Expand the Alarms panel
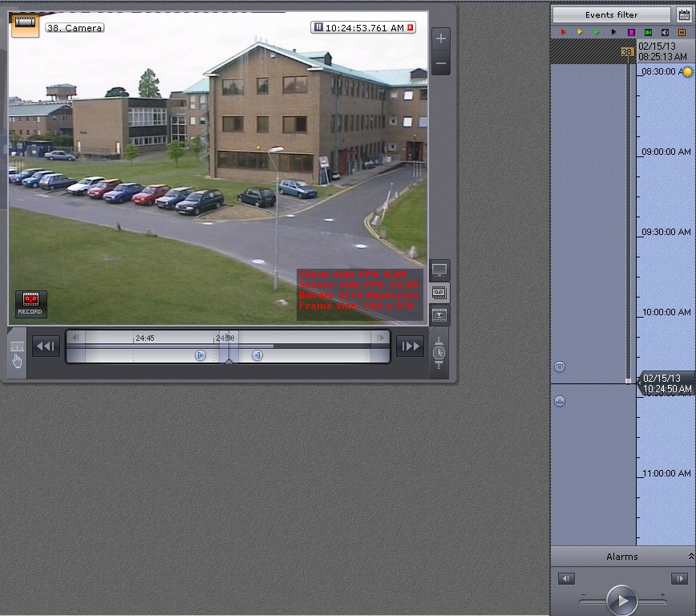 690,556
